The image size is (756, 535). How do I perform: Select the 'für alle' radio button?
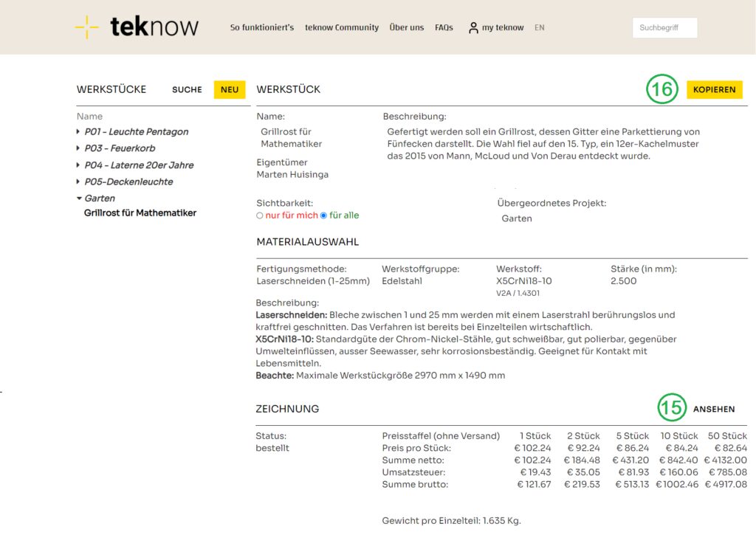(x=323, y=215)
